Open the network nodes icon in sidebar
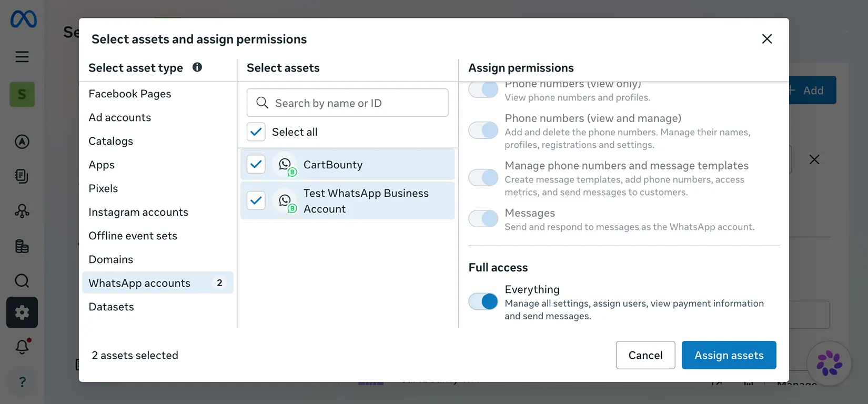868x404 pixels. pyautogui.click(x=22, y=211)
